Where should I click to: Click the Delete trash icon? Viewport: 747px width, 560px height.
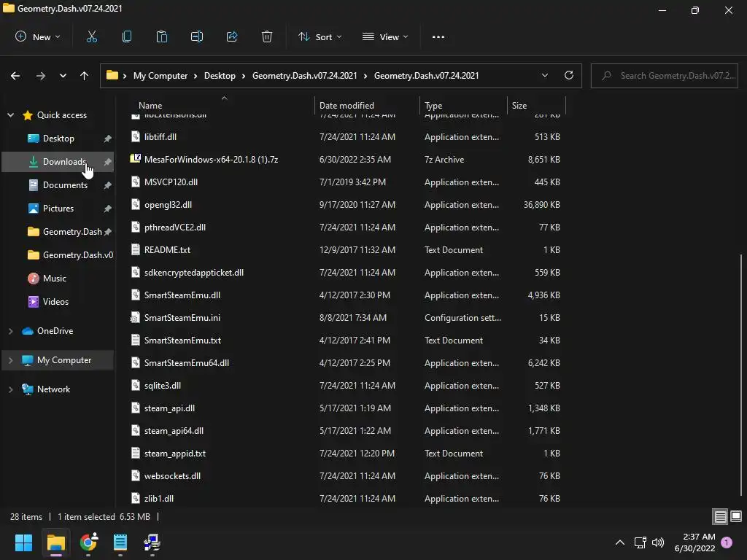point(267,36)
